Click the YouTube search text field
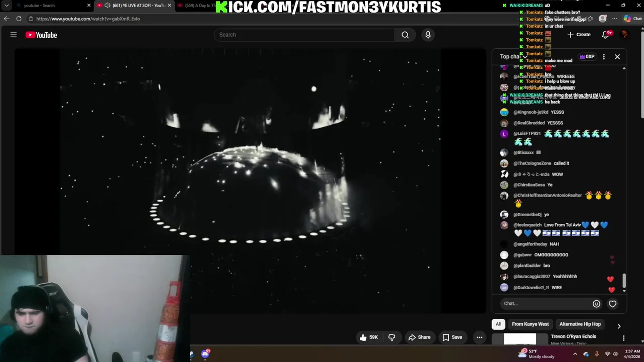Image resolution: width=644 pixels, height=362 pixels. [x=304, y=35]
